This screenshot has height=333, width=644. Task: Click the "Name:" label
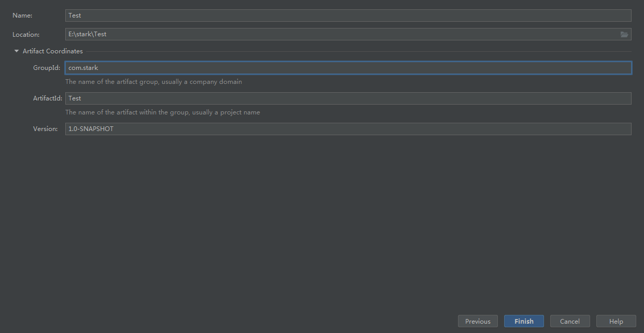pyautogui.click(x=22, y=16)
